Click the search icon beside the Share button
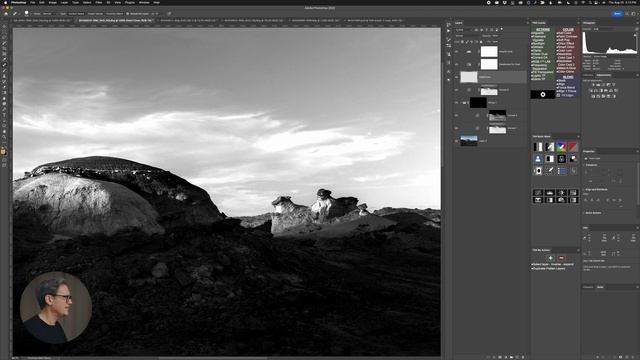 tap(627, 13)
